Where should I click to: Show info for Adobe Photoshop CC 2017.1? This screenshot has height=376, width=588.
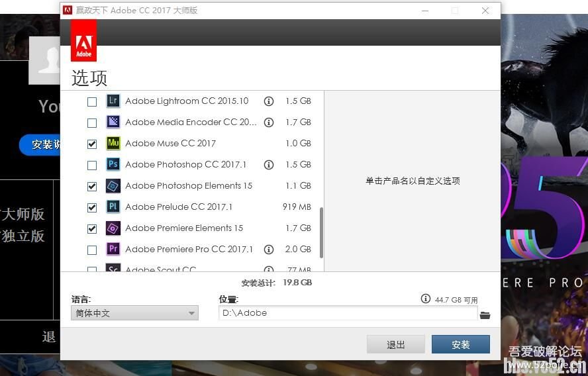(268, 165)
